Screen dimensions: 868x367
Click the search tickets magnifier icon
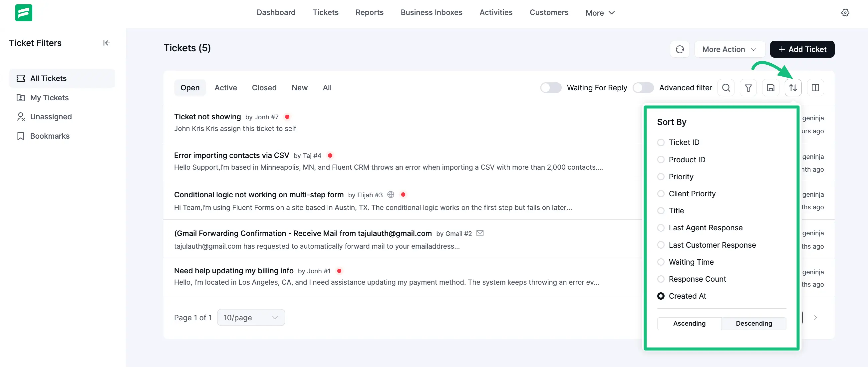click(x=726, y=88)
